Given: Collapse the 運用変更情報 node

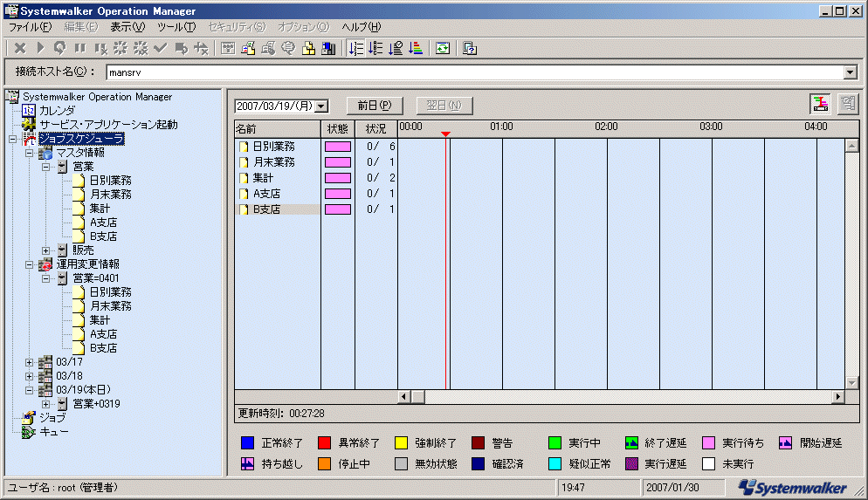Looking at the screenshot, I should click(x=30, y=265).
